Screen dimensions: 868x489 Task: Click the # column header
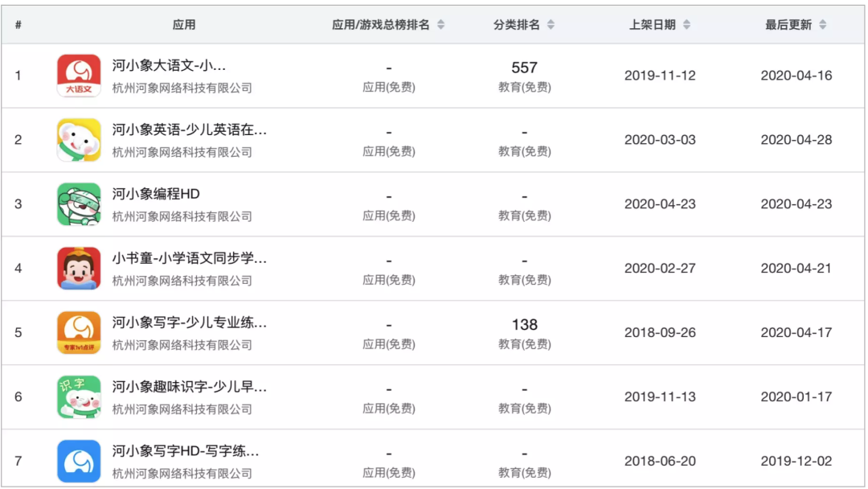coord(18,24)
